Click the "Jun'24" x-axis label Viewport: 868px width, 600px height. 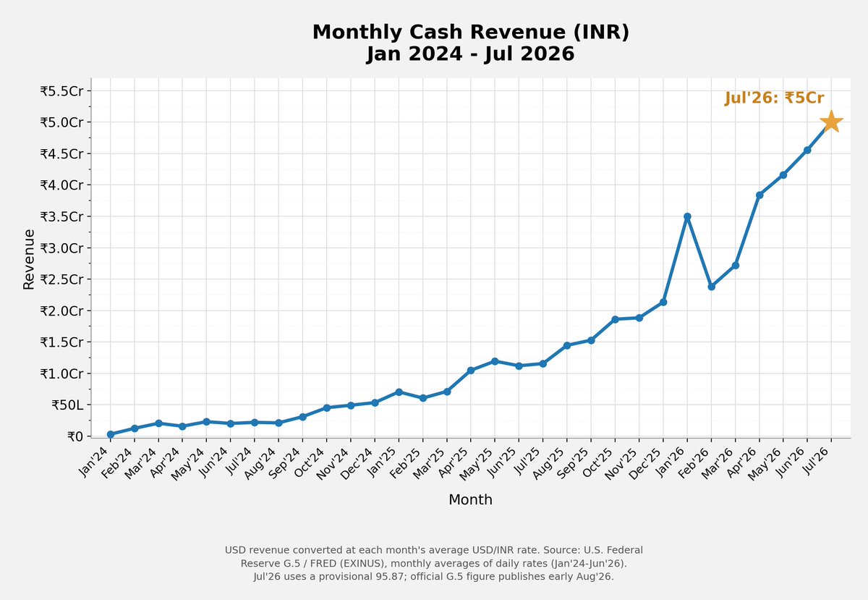(215, 461)
